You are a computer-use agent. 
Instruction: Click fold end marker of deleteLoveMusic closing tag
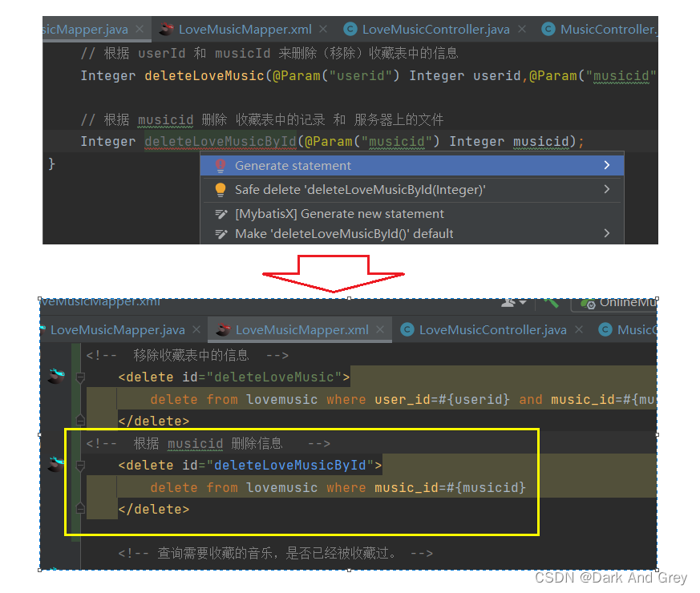pos(80,420)
